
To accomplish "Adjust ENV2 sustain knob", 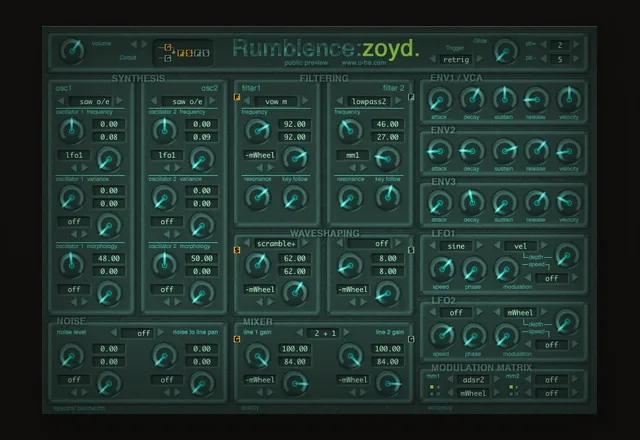I will [504, 151].
